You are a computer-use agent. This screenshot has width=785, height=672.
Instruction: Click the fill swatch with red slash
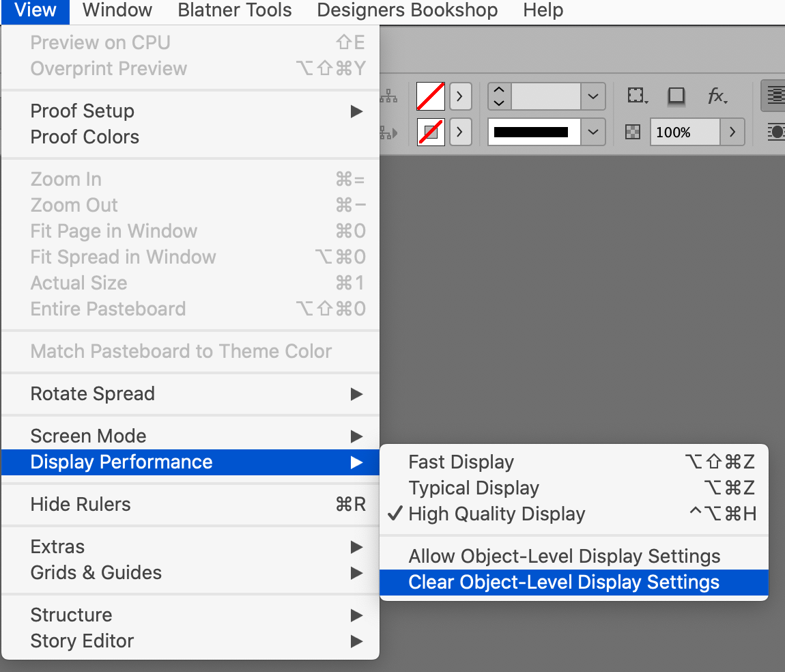click(x=430, y=96)
